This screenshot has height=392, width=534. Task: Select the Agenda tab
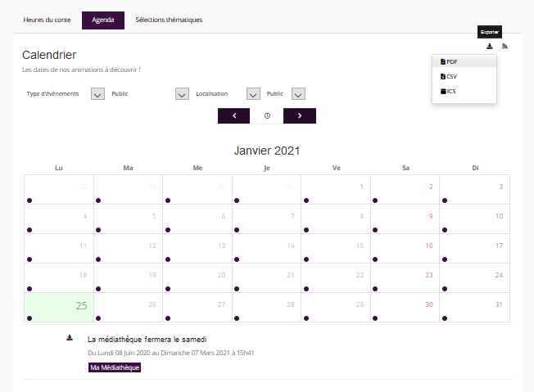tap(103, 20)
